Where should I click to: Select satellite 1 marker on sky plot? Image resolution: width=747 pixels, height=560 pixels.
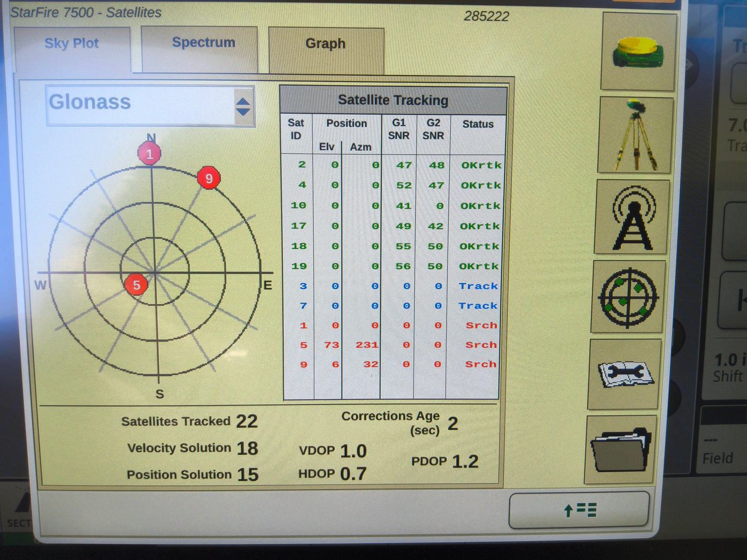pyautogui.click(x=149, y=154)
